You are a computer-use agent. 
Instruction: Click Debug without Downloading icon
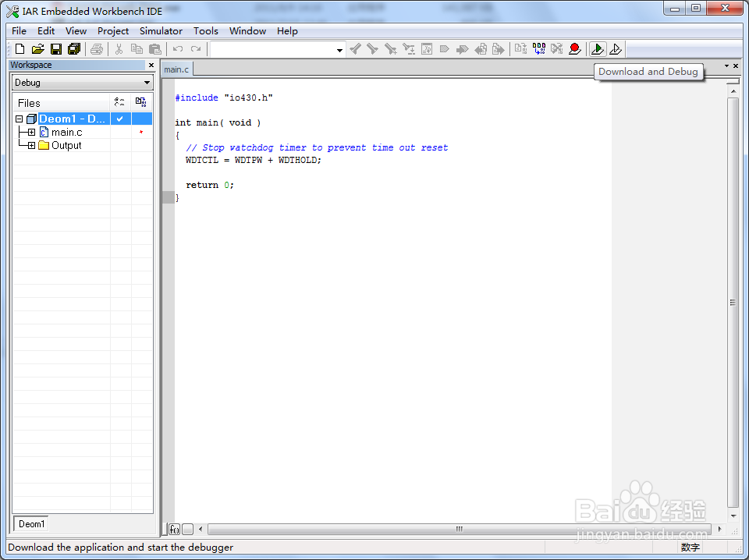coord(616,48)
